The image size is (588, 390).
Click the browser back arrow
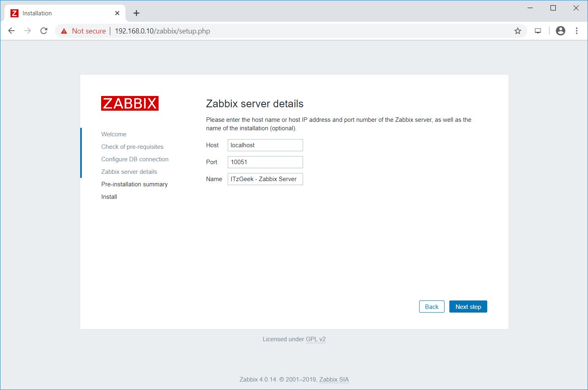11,31
